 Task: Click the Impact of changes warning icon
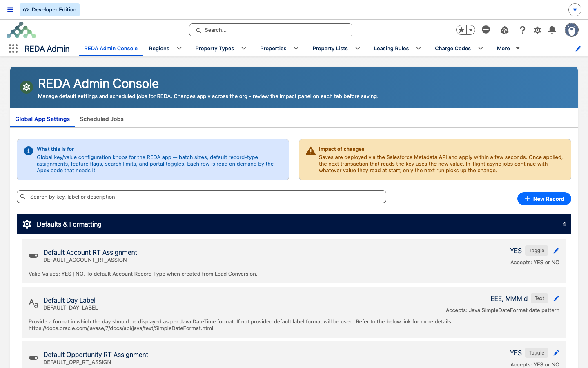(x=311, y=151)
